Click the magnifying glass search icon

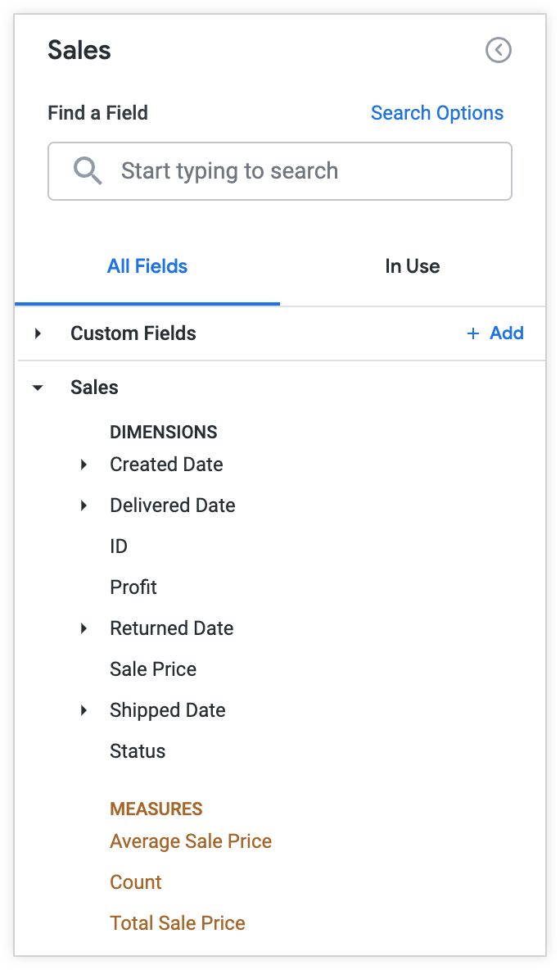click(88, 170)
